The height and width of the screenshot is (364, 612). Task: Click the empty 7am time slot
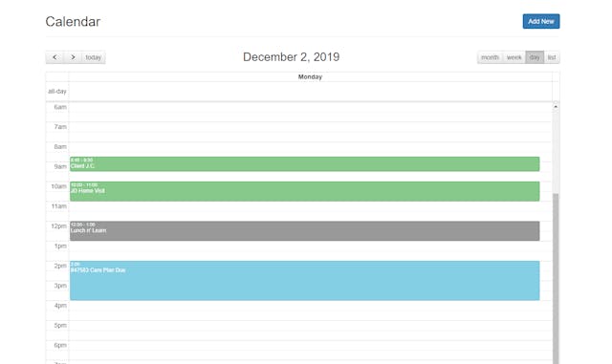[310, 132]
